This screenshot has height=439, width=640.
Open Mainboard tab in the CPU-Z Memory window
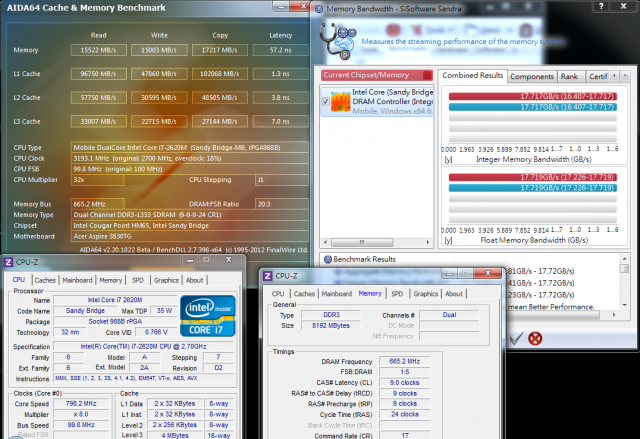click(x=337, y=294)
